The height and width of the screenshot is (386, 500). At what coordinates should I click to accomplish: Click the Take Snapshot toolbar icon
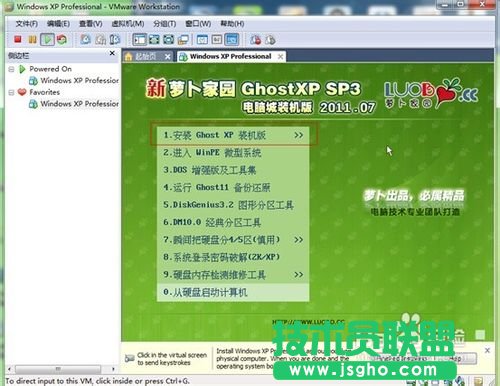click(x=85, y=40)
